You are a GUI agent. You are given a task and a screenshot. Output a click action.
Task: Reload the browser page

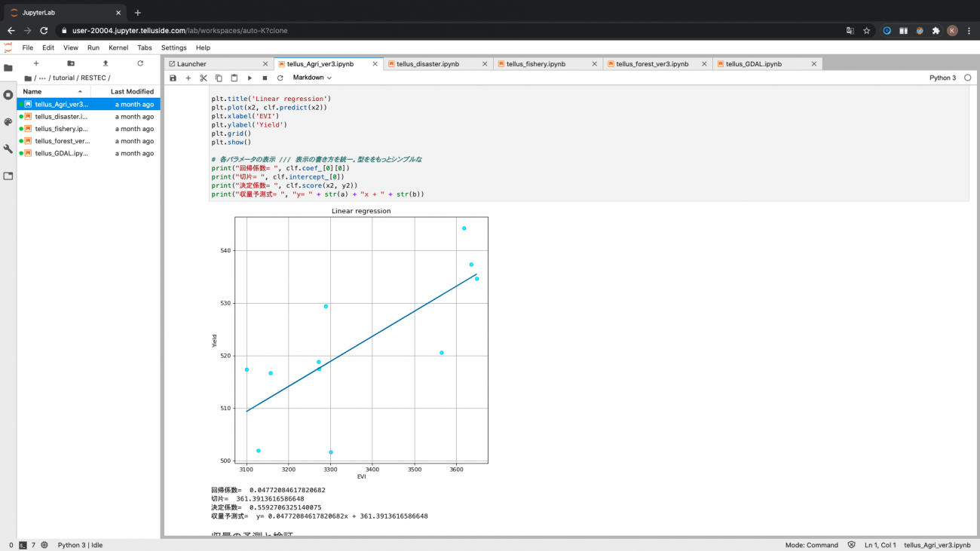[x=44, y=31]
